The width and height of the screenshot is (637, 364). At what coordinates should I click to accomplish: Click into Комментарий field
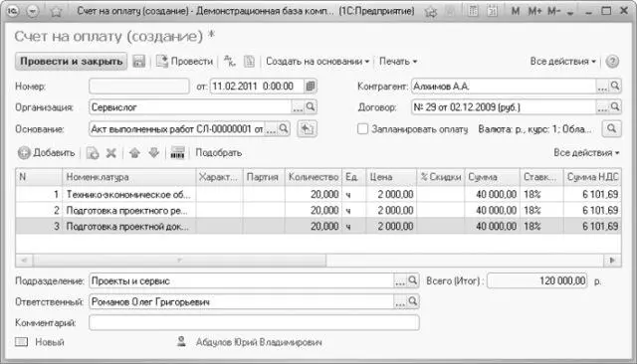point(254,322)
